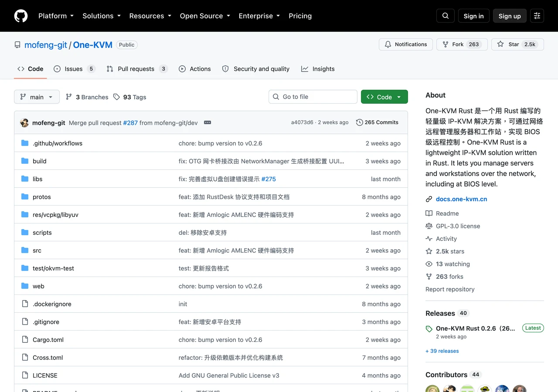
Task: Click the libs folder icon
Action: 25,179
